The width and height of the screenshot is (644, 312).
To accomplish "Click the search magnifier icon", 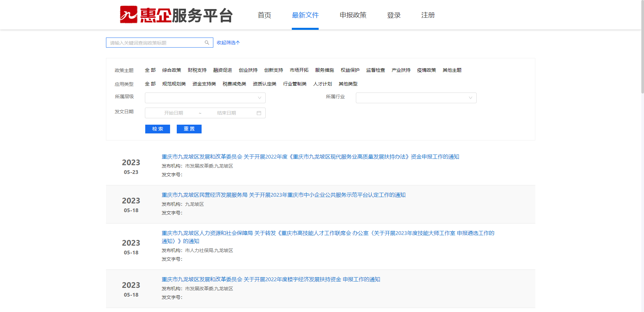I will click(207, 43).
